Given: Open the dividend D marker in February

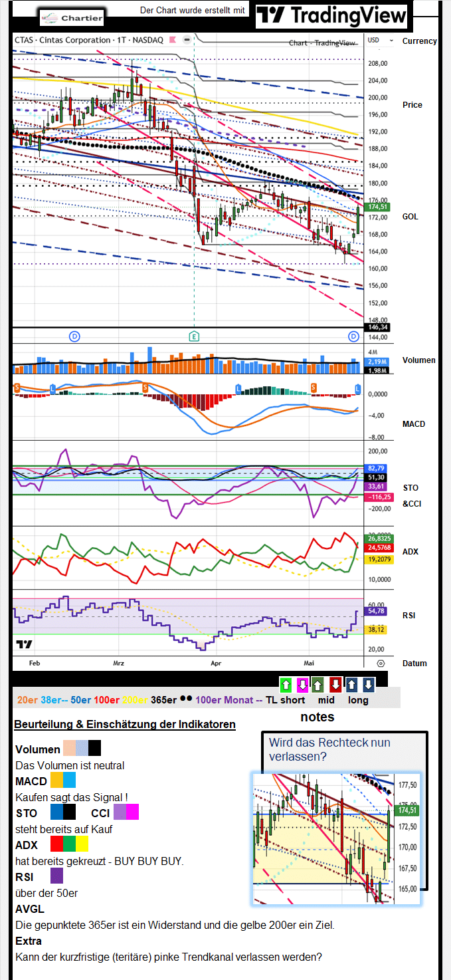Looking at the screenshot, I should click(x=74, y=336).
